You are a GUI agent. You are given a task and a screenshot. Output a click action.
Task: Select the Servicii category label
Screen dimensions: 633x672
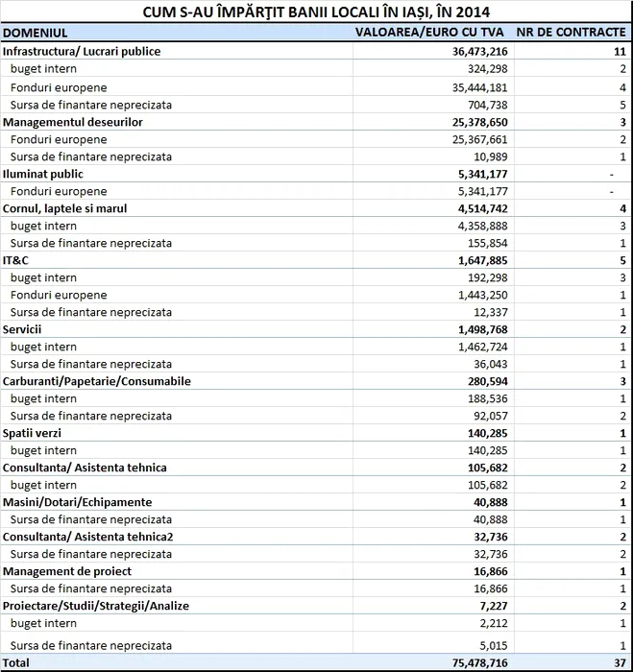pyautogui.click(x=22, y=329)
